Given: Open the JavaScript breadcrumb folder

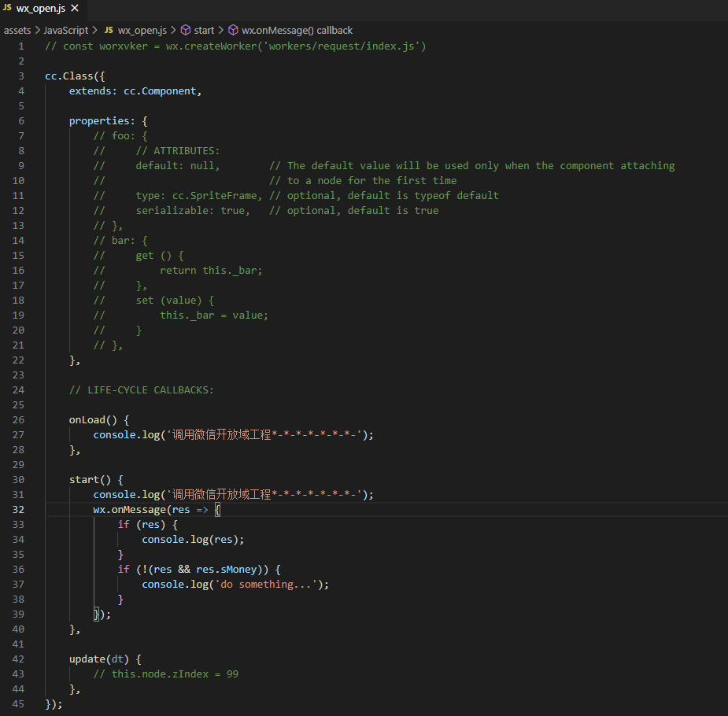Looking at the screenshot, I should [65, 30].
